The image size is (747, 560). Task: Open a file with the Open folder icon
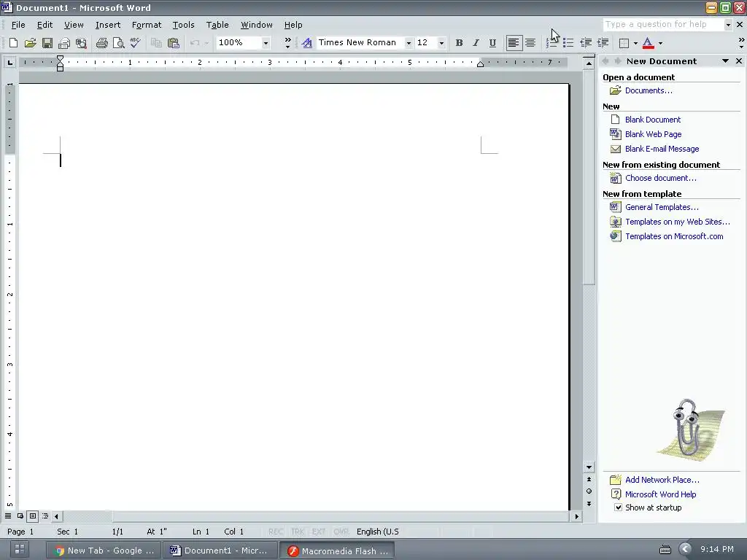[x=31, y=43]
